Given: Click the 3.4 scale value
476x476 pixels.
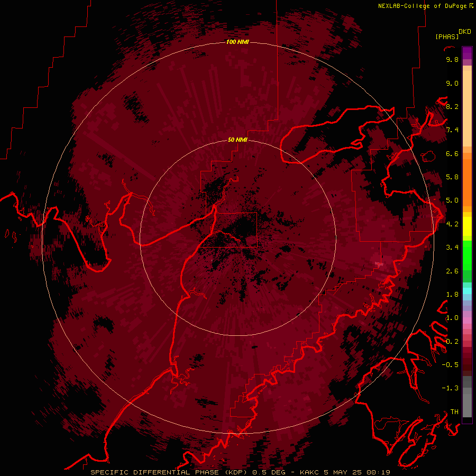Looking at the screenshot, I should click(452, 248).
